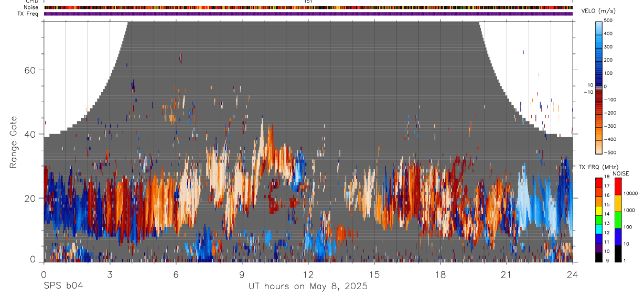Click the 'NOISE' legend title
The height and width of the screenshot is (297, 644).
[621, 174]
